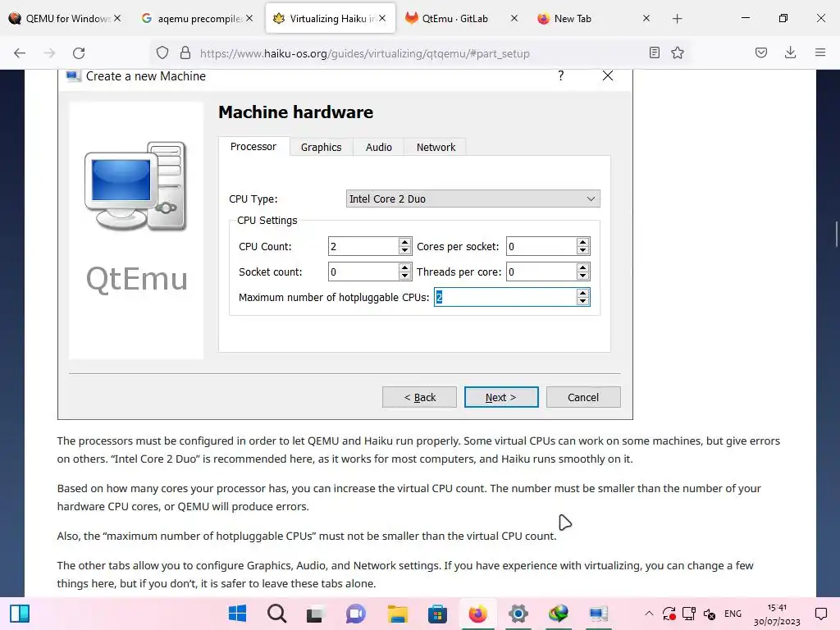Increase maximum hotpluggable CPUs with up arrow
Image resolution: width=840 pixels, height=630 pixels.
(x=583, y=293)
